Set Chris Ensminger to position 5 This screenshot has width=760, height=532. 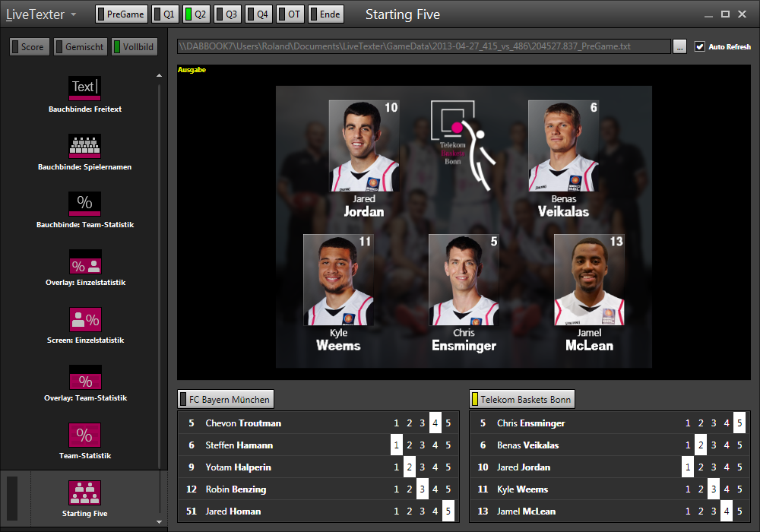pyautogui.click(x=739, y=423)
